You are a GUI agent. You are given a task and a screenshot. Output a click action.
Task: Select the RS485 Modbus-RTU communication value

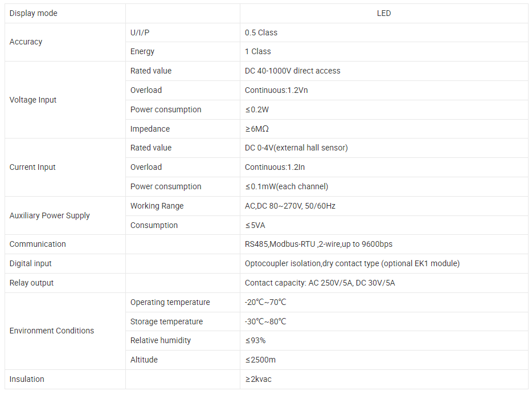[318, 244]
